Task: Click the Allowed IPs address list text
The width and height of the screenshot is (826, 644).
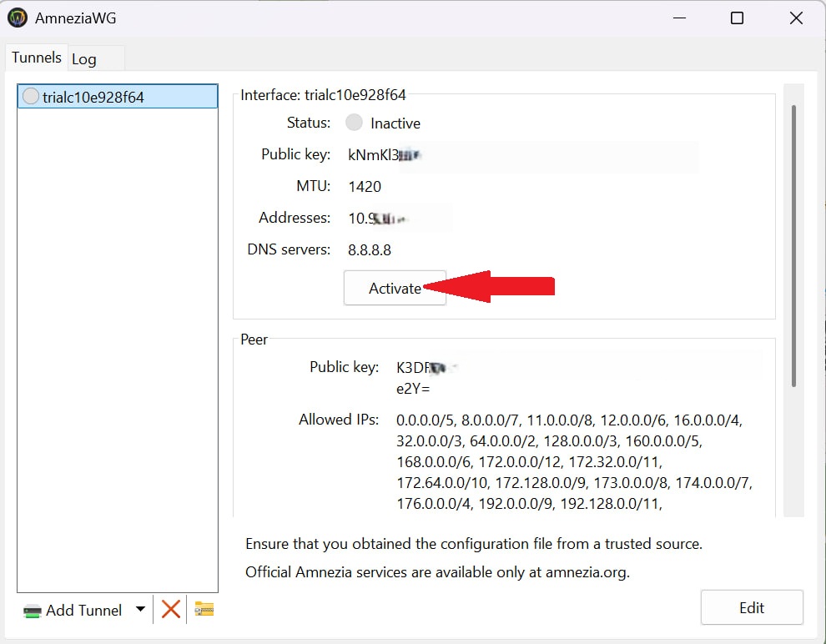Action: click(574, 462)
